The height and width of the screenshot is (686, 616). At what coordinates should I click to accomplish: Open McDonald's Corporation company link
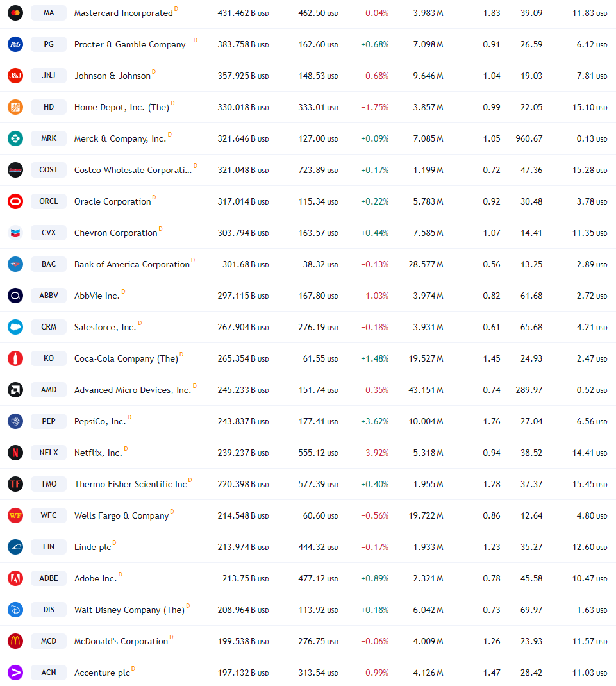coord(121,641)
